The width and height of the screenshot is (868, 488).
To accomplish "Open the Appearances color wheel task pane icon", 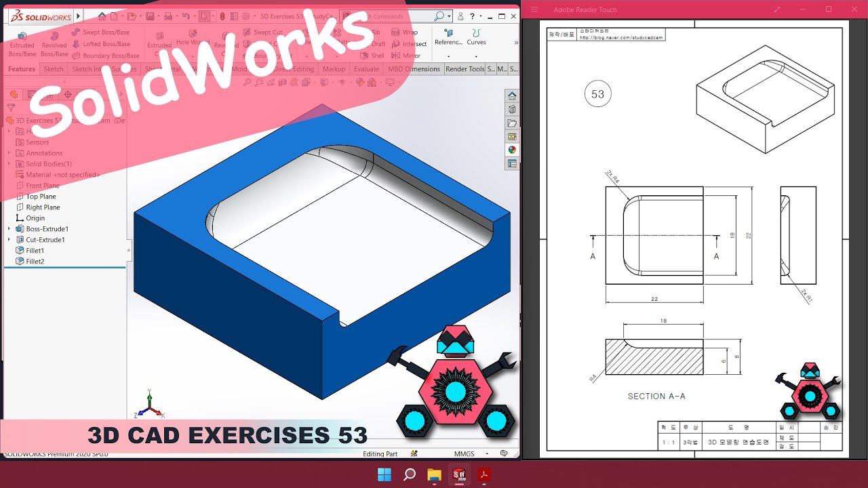I will (x=512, y=150).
